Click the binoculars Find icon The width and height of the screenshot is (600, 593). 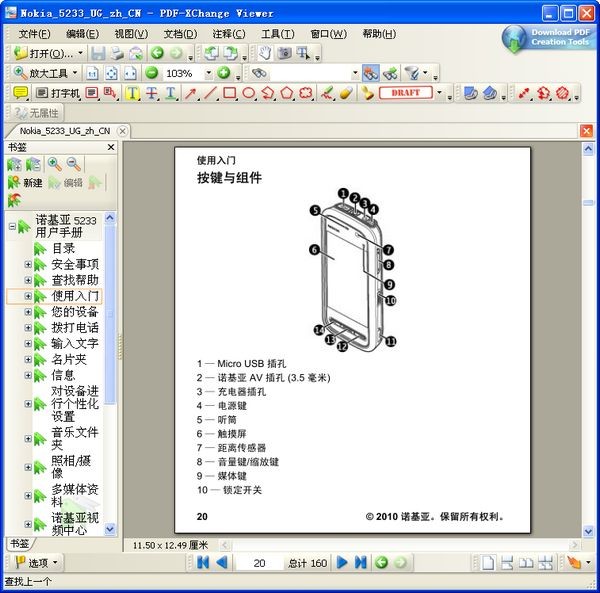(259, 73)
